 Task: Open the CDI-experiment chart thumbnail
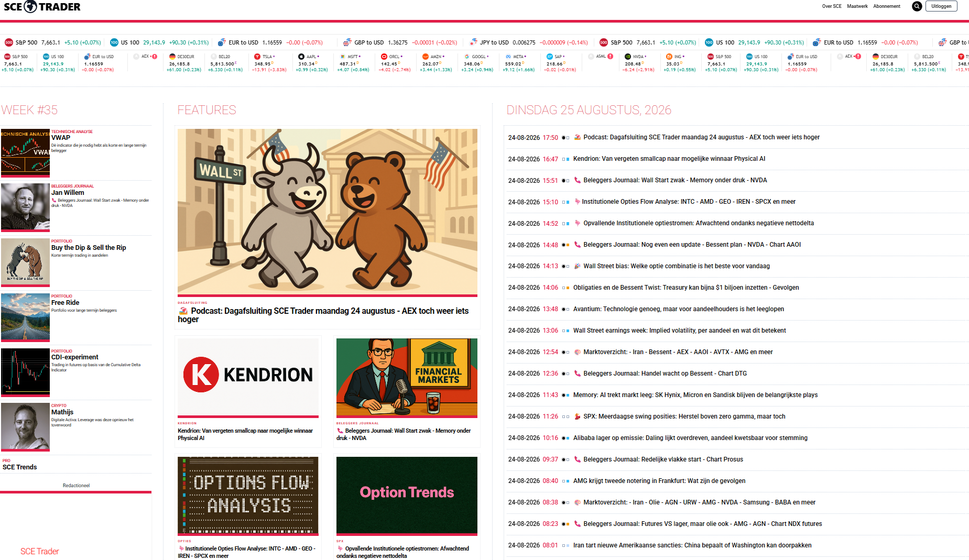[x=25, y=372]
